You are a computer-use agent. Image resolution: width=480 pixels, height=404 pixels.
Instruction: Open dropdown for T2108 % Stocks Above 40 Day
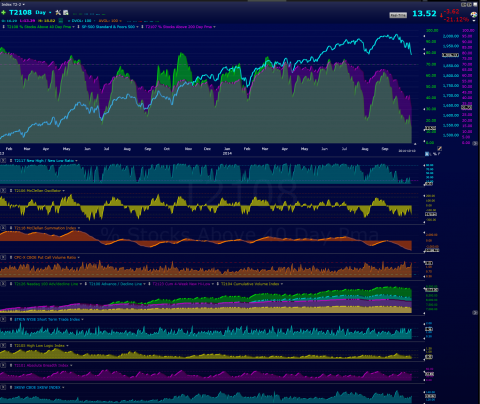(73, 27)
